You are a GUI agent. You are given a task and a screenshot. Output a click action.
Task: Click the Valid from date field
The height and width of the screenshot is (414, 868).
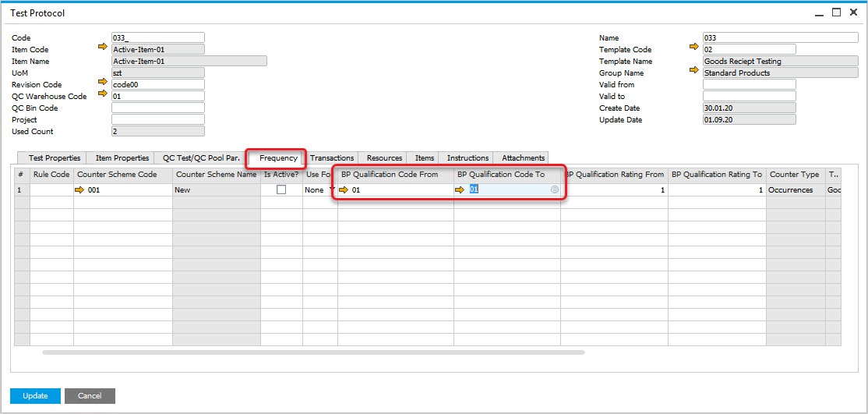tap(749, 84)
